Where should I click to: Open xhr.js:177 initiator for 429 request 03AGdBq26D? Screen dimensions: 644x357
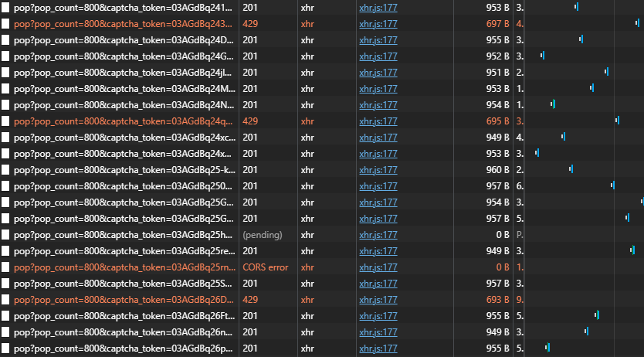pyautogui.click(x=378, y=300)
